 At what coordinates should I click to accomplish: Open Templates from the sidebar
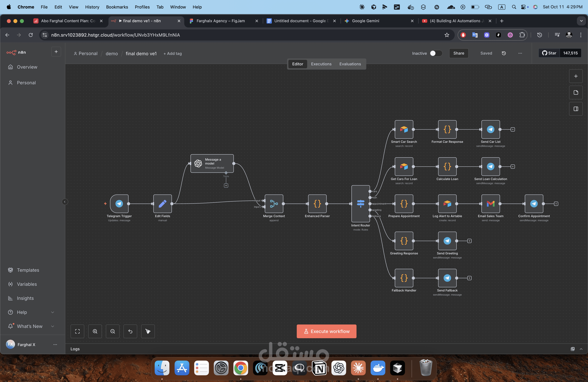point(28,270)
